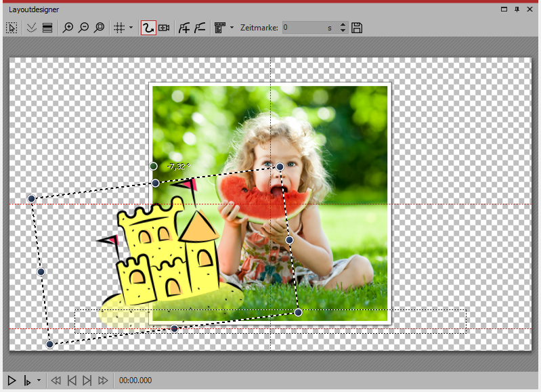Click play-from-current-position button

(x=27, y=380)
